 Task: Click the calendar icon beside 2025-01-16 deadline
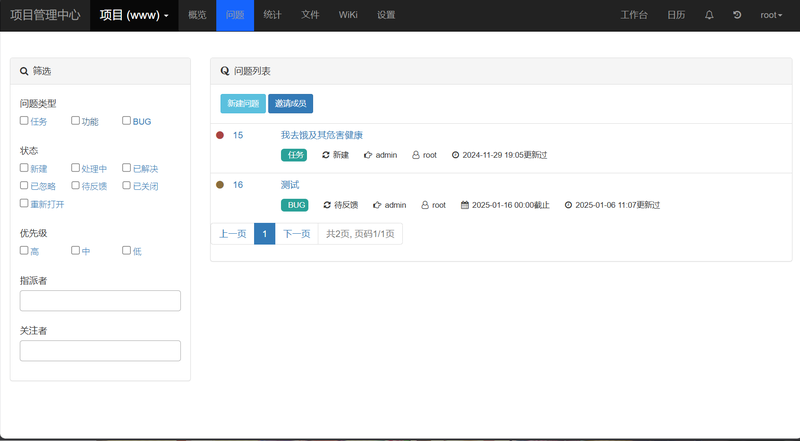pos(465,205)
